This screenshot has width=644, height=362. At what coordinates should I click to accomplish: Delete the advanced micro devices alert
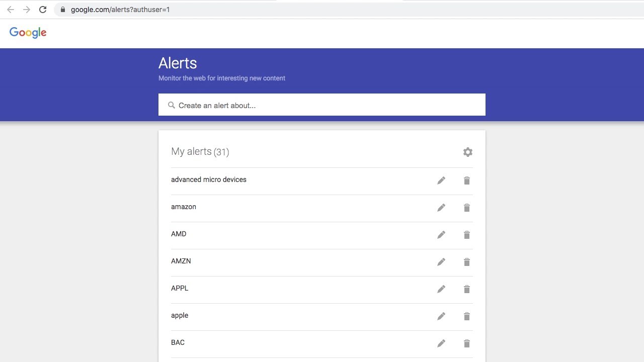click(467, 180)
